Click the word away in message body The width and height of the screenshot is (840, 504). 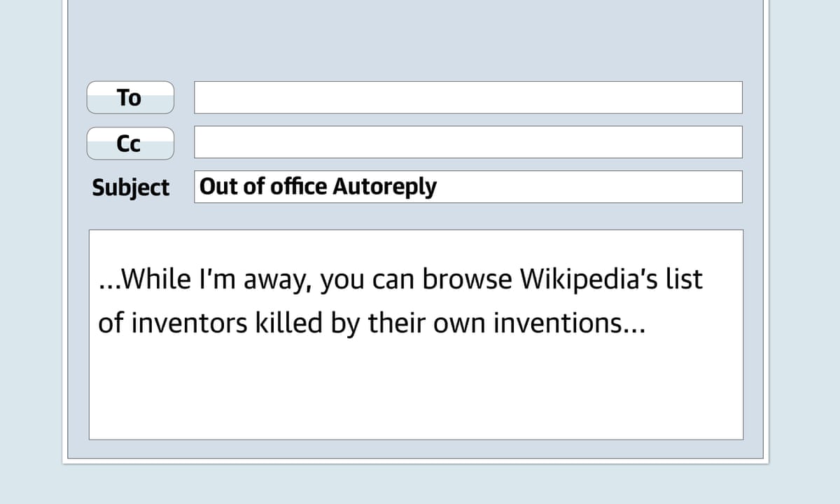[x=276, y=280]
